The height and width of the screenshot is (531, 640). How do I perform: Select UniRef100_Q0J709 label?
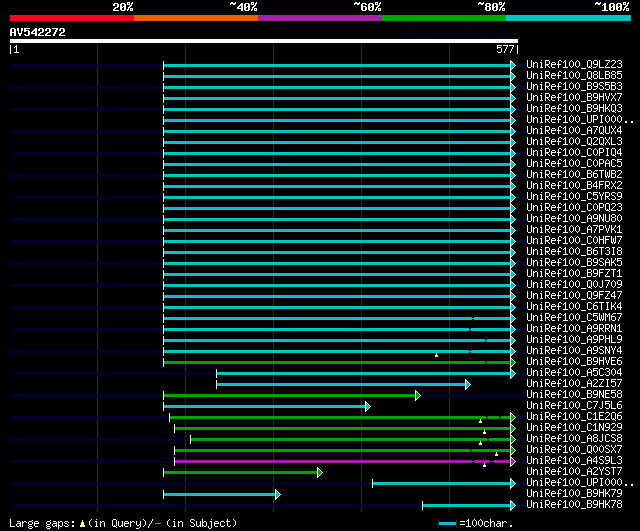574,285
